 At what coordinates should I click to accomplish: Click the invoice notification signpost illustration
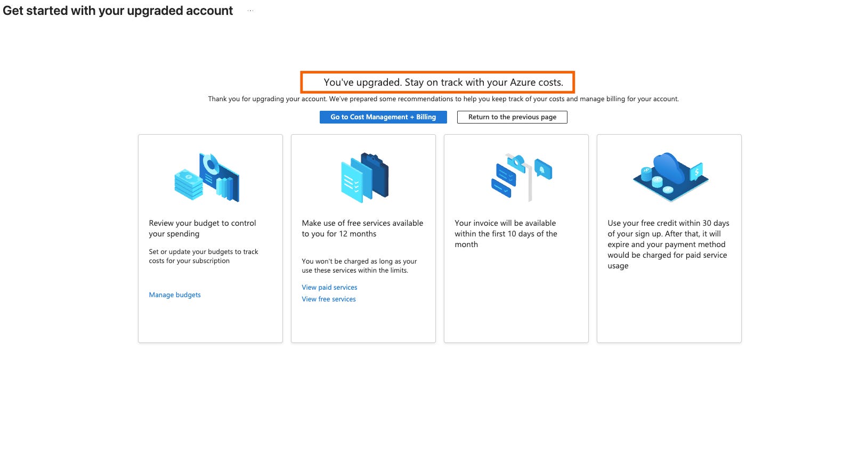tap(521, 177)
